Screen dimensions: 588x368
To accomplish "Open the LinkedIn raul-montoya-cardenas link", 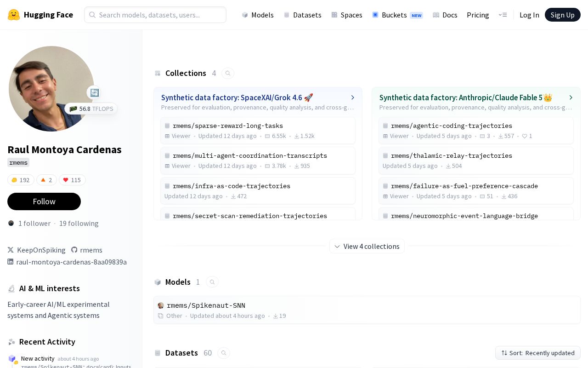I will click(x=67, y=262).
